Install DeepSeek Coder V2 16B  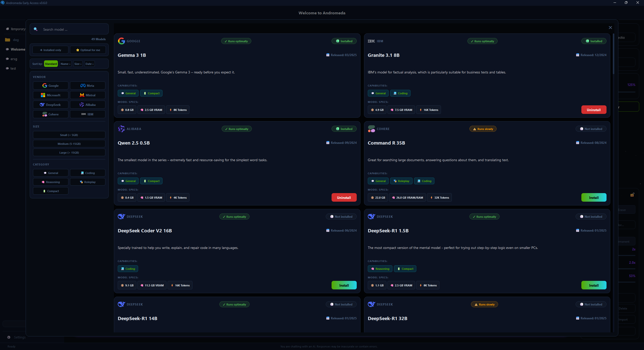coord(344,285)
